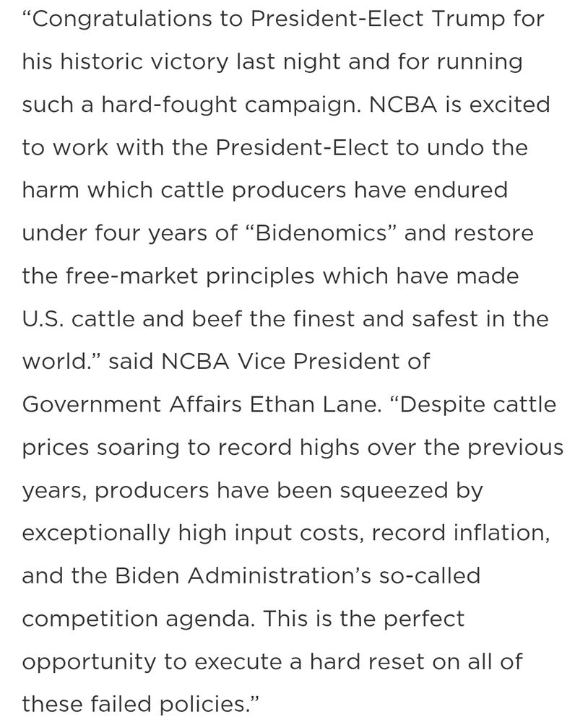The width and height of the screenshot is (588, 722).
Task: Click "Government Affairs" in the title
Action: tap(131, 404)
